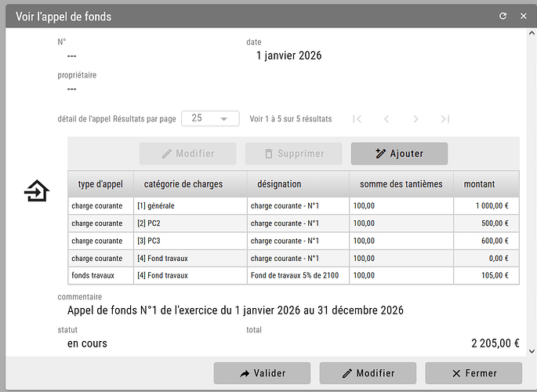Click the 0,00 € amount cell
Viewport: 537px width, 392px height.
pos(486,258)
